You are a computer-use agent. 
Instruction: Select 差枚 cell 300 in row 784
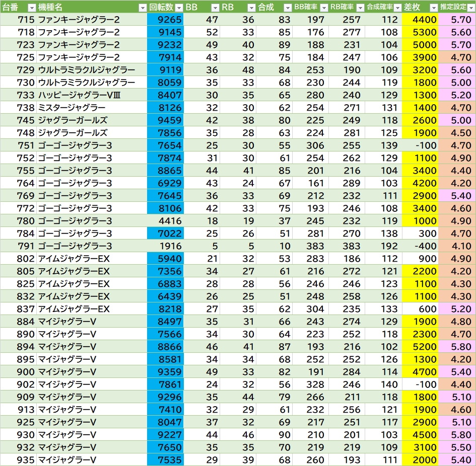[x=420, y=234]
